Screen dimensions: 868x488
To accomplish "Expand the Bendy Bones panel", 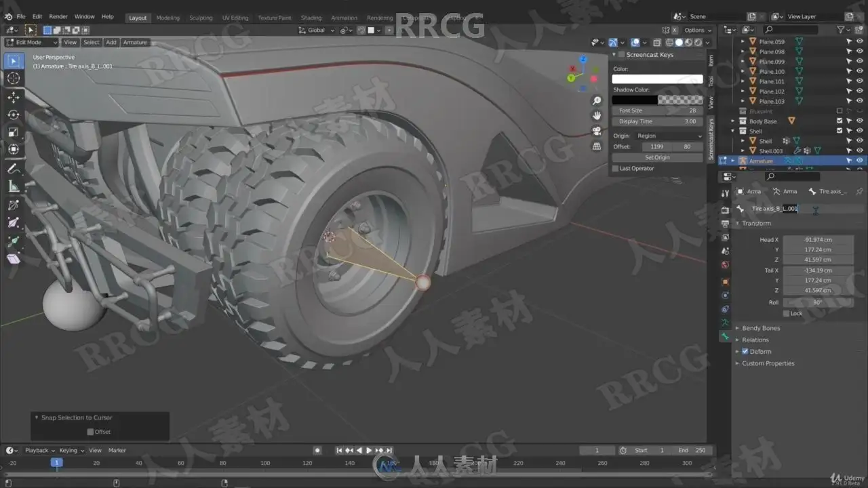I will [x=761, y=328].
